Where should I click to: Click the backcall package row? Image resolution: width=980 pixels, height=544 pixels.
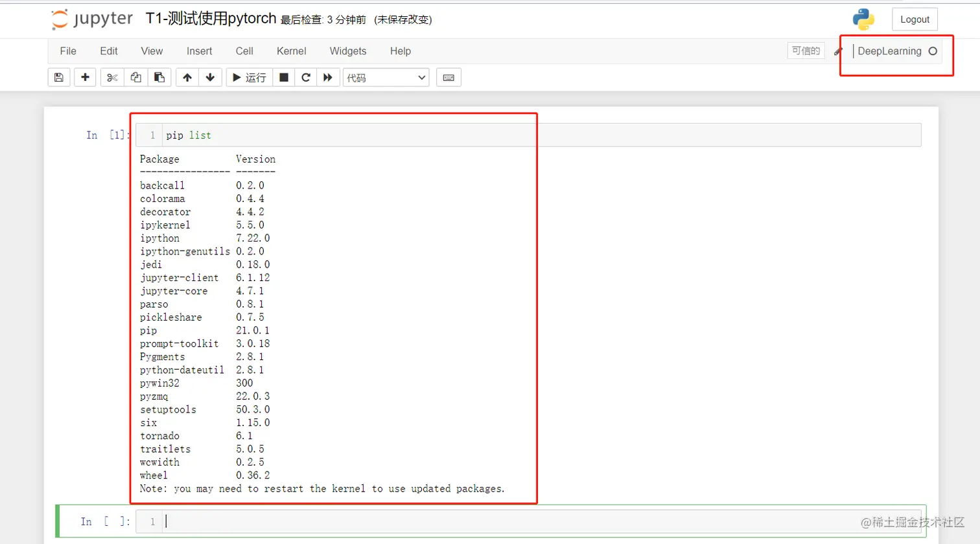click(x=202, y=186)
